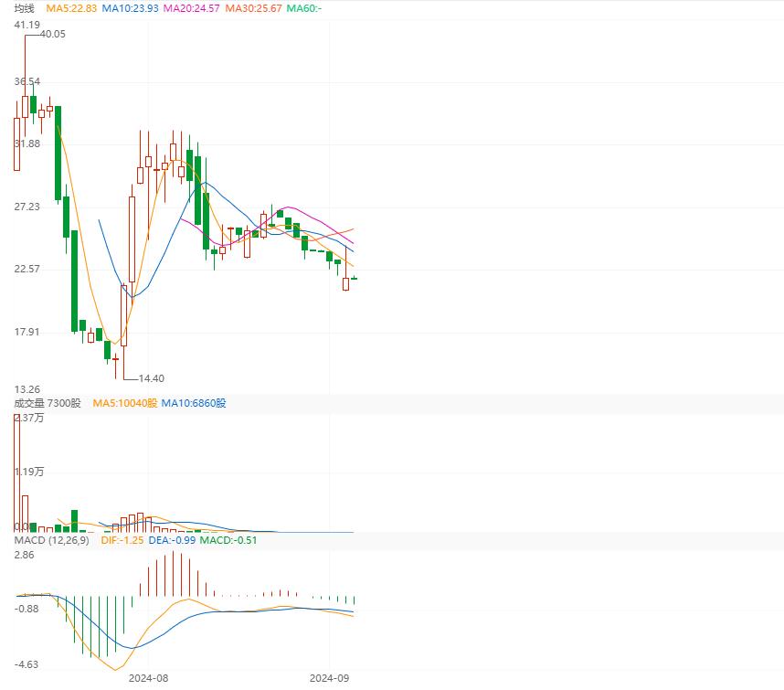Click the 22.57 price axis label
The width and height of the screenshot is (784, 690).
27,269
